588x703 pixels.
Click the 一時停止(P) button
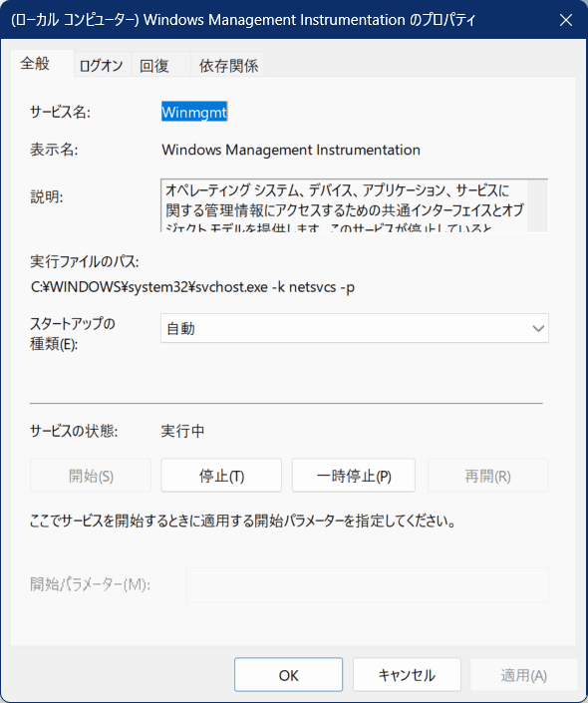(354, 476)
